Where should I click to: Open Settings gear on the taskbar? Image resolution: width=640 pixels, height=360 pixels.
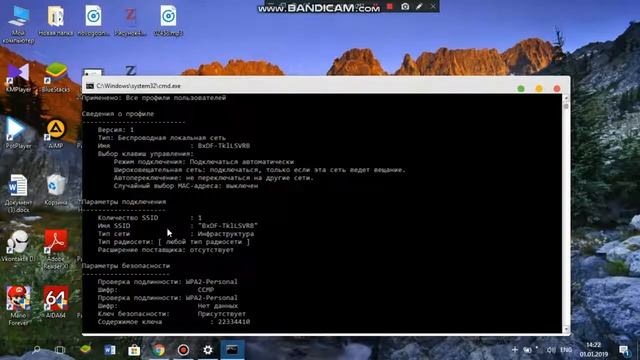coord(208,350)
